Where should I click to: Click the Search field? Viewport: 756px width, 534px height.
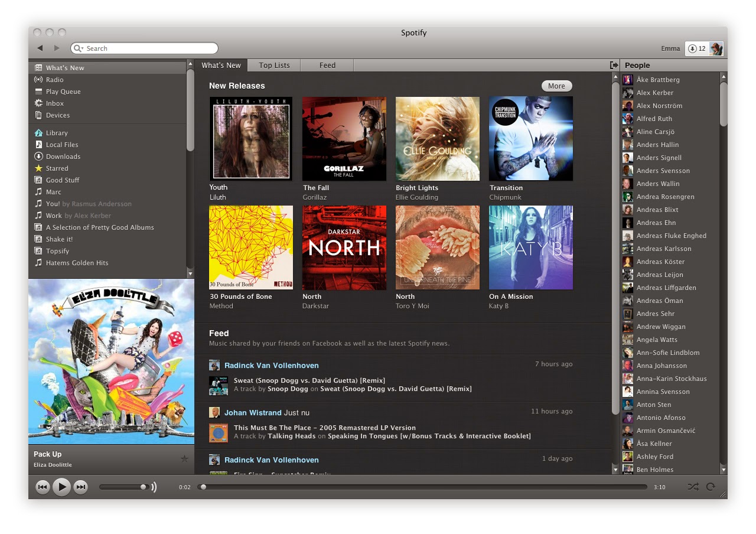[x=144, y=48]
